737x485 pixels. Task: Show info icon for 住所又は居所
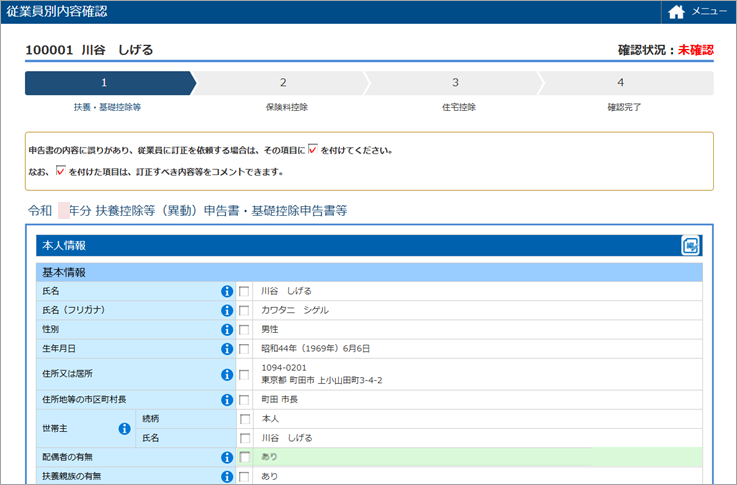227,375
